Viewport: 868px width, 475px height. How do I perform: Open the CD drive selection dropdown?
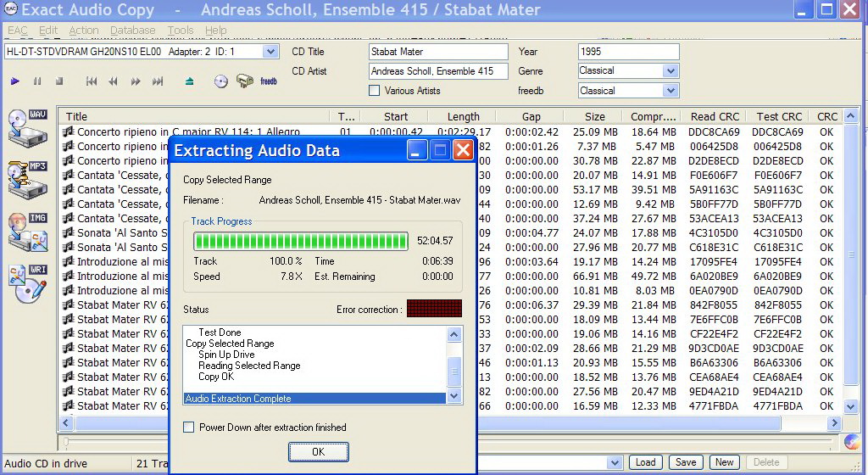pyautogui.click(x=270, y=52)
